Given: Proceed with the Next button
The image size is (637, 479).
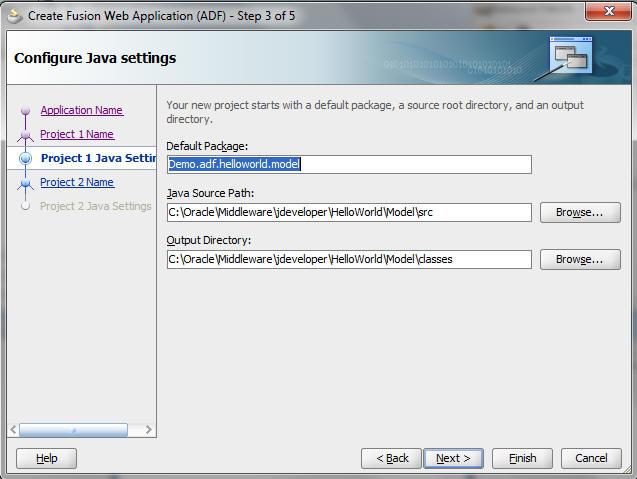Looking at the screenshot, I should click(453, 458).
